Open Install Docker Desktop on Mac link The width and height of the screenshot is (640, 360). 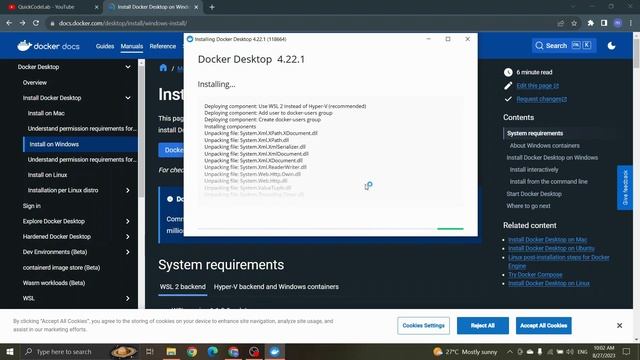pos(547,240)
